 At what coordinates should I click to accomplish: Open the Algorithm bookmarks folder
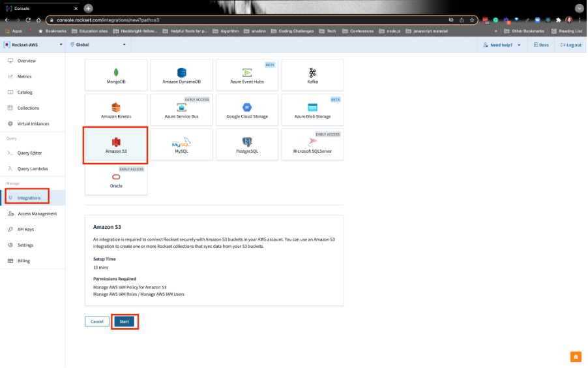coord(226,31)
